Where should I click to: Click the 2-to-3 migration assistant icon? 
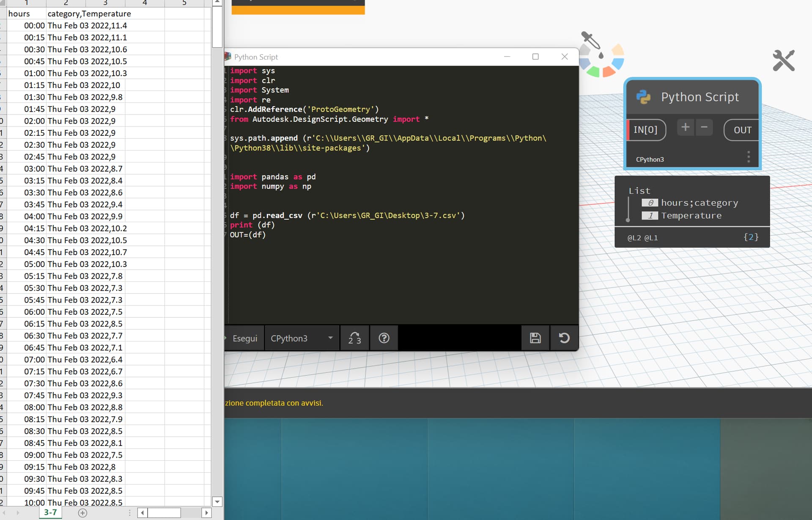[354, 338]
